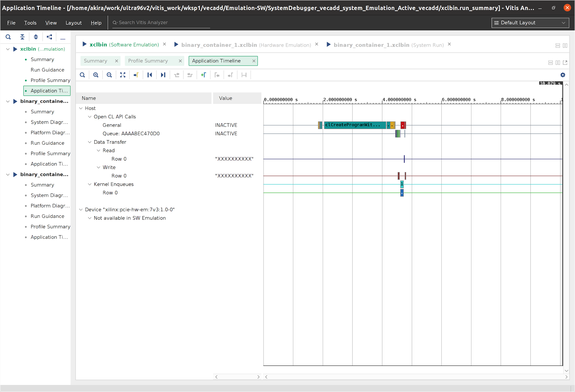Open timeline settings gear icon
575x392 pixels.
click(x=563, y=75)
